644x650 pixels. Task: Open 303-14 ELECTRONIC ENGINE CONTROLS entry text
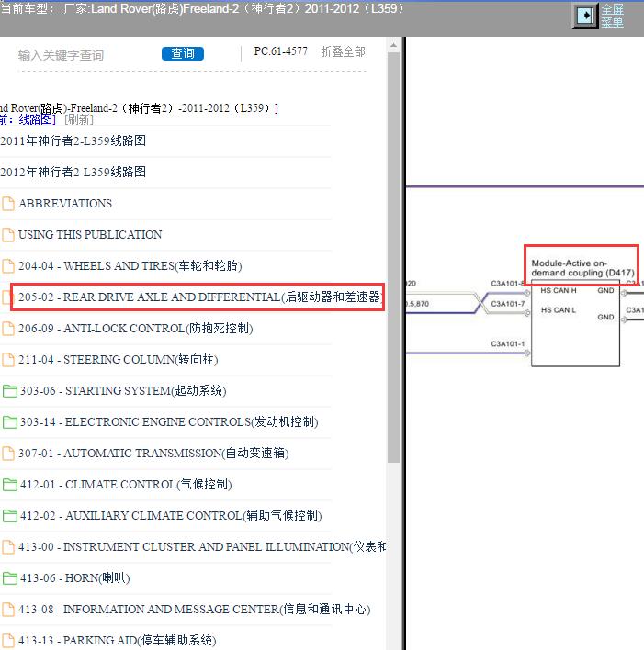pyautogui.click(x=169, y=422)
